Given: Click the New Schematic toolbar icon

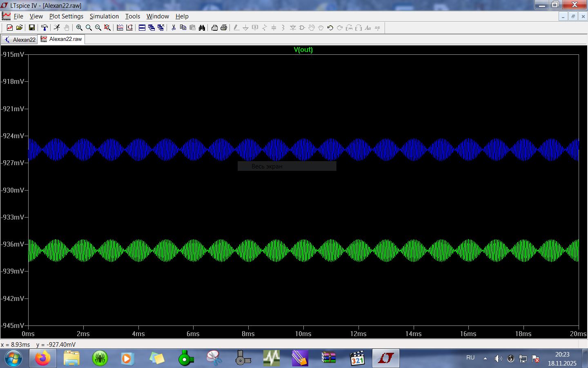Looking at the screenshot, I should pyautogui.click(x=10, y=28).
